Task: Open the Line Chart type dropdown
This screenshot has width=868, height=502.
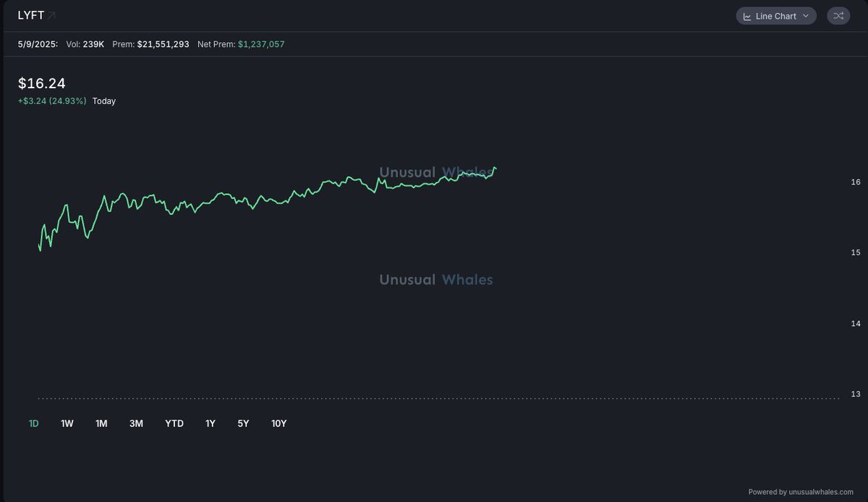Action: (776, 16)
